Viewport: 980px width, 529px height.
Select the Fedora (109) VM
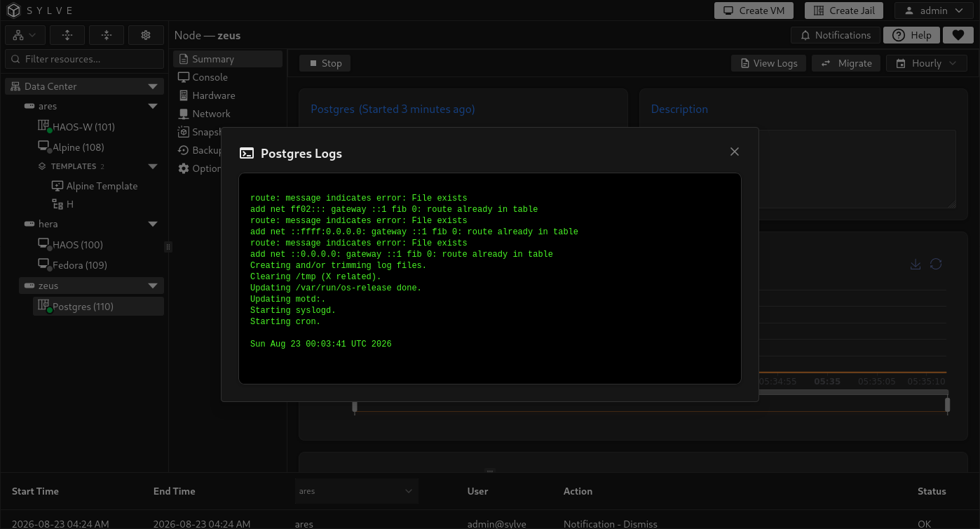click(80, 265)
